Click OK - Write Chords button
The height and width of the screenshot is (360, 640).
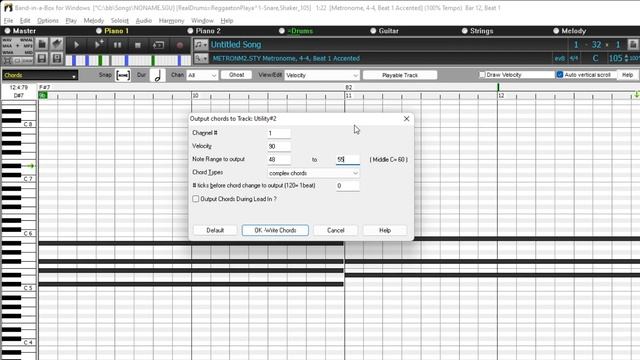tap(275, 230)
